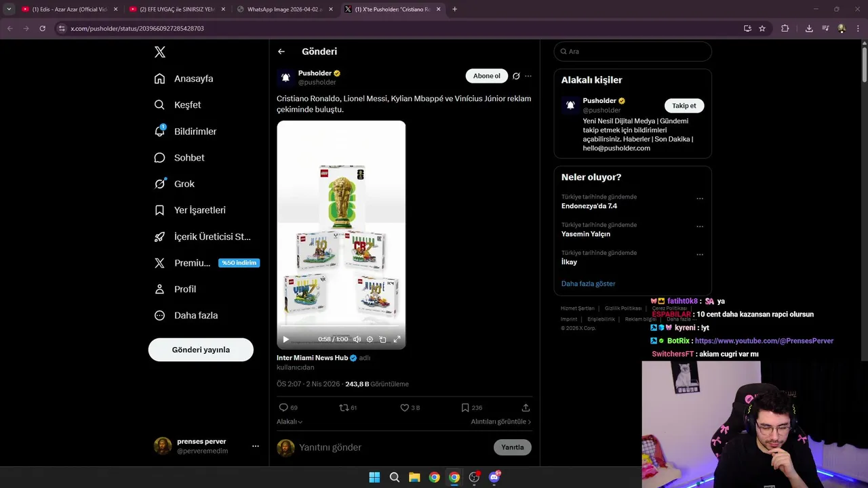
Task: Open Premium in the sidebar
Action: click(x=206, y=263)
